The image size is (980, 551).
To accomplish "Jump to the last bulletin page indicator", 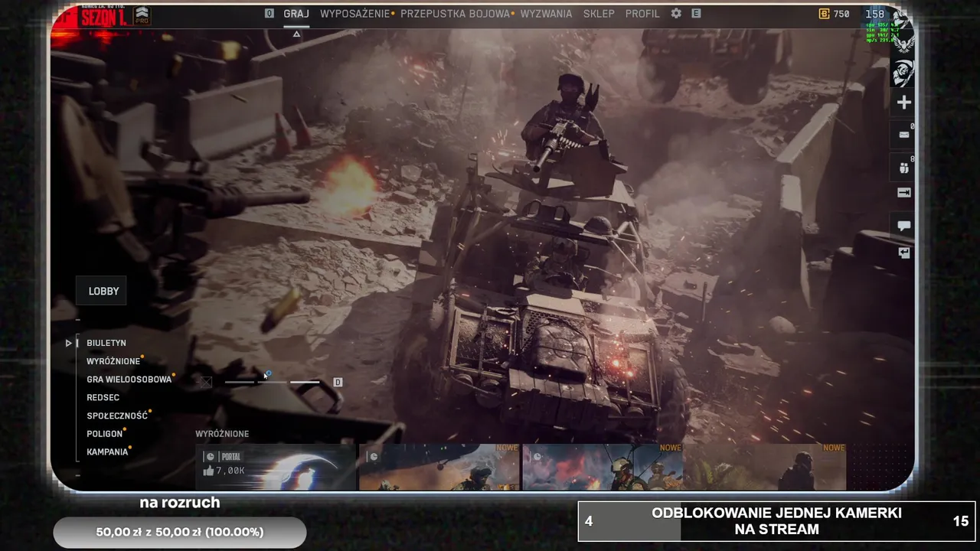I will click(305, 382).
